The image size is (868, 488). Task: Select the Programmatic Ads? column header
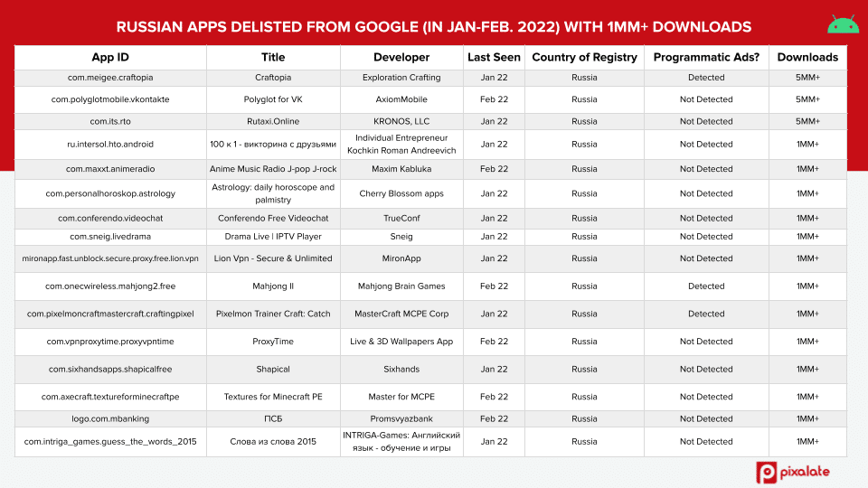point(706,57)
